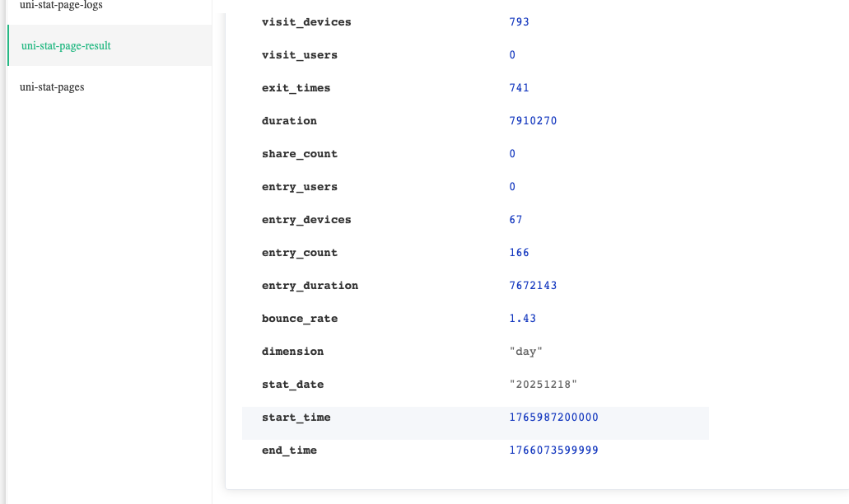Screen dimensions: 849x504
Task: Click the duration value 7910270
Action: tap(533, 121)
